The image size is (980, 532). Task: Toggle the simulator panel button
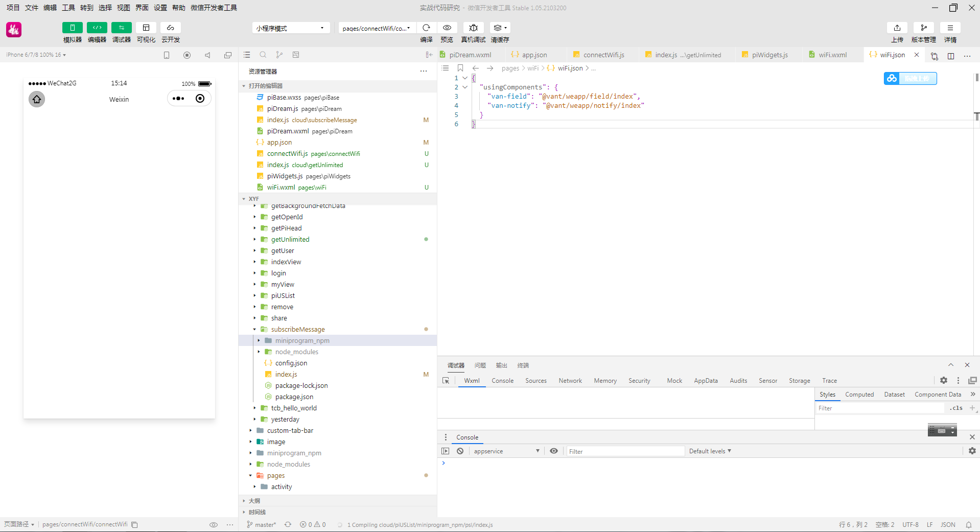(x=72, y=28)
